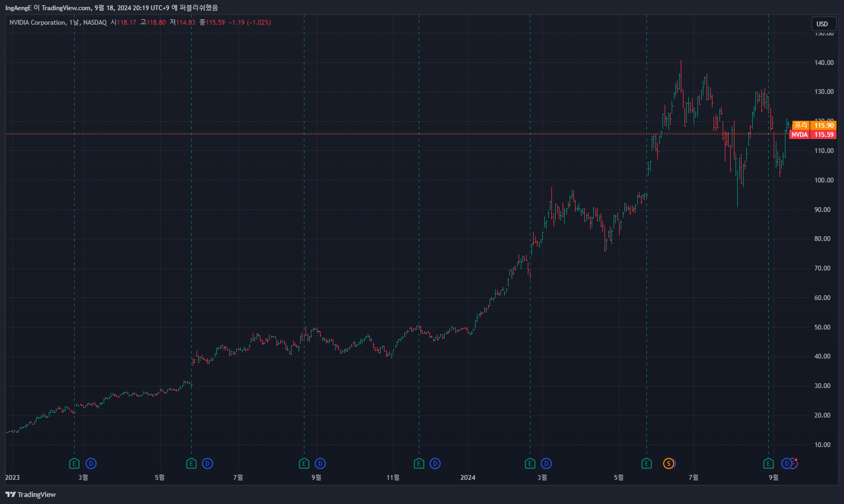
Task: Click the 50.00 price axis label
Action: click(x=823, y=327)
